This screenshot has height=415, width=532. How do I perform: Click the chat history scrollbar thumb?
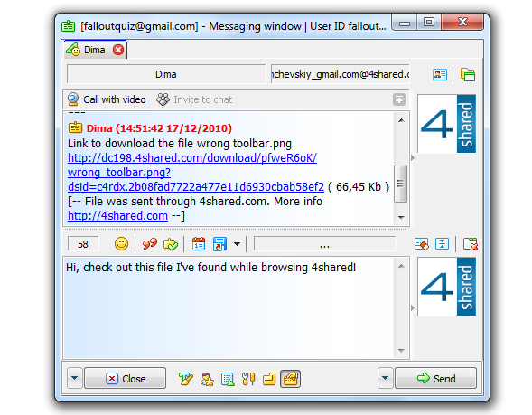tap(401, 184)
